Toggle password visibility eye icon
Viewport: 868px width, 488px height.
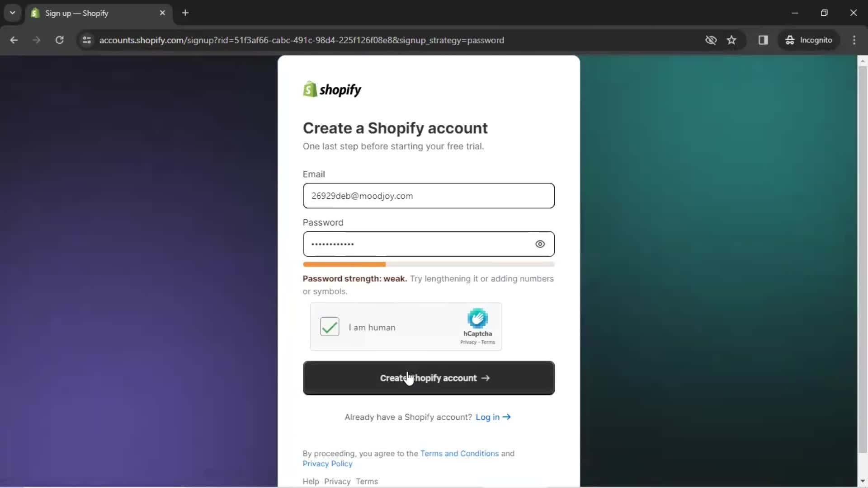coord(539,244)
